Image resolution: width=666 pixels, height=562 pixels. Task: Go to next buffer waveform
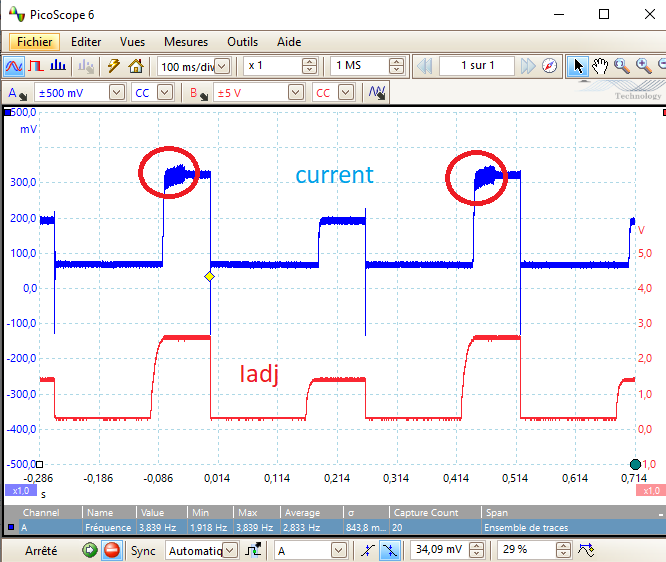coord(528,66)
